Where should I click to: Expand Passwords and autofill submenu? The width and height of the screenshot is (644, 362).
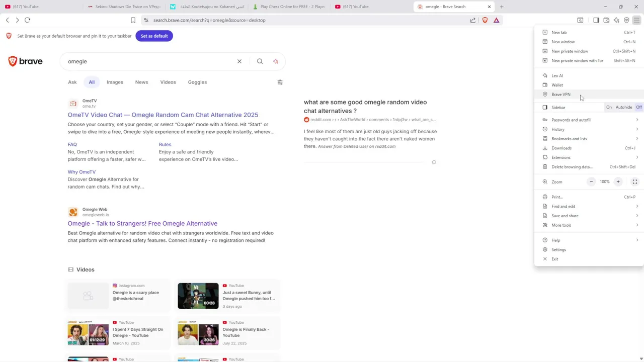589,120
